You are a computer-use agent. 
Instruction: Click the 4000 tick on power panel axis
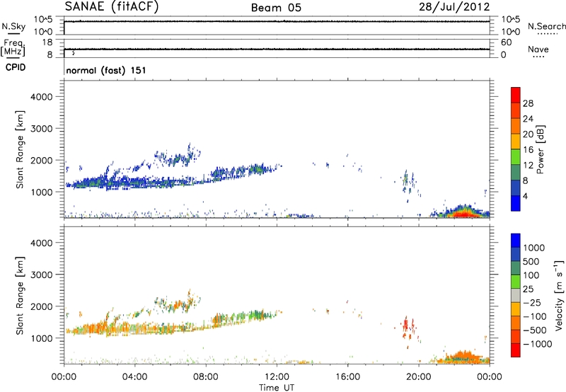42,97
